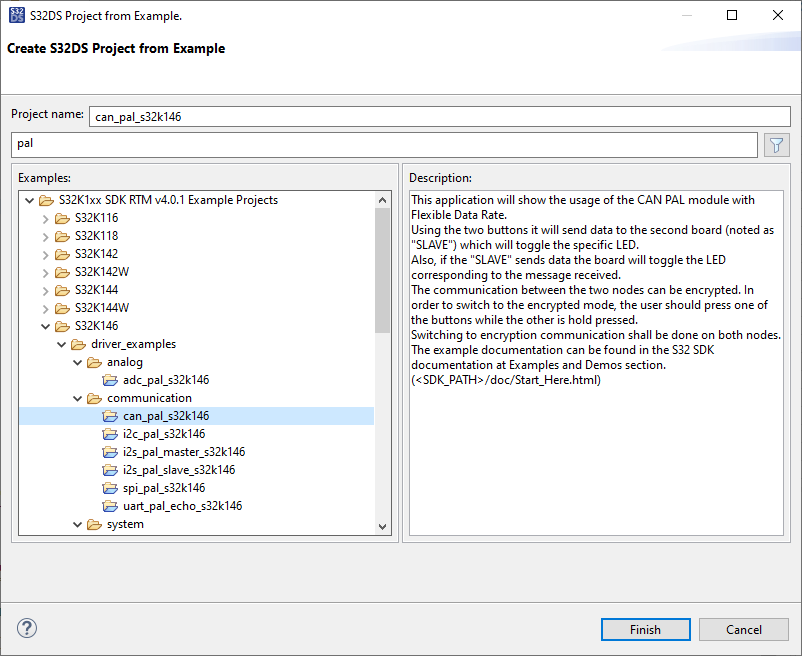This screenshot has width=802, height=656.
Task: Select the can_pal_s32k146 example
Action: click(x=166, y=416)
